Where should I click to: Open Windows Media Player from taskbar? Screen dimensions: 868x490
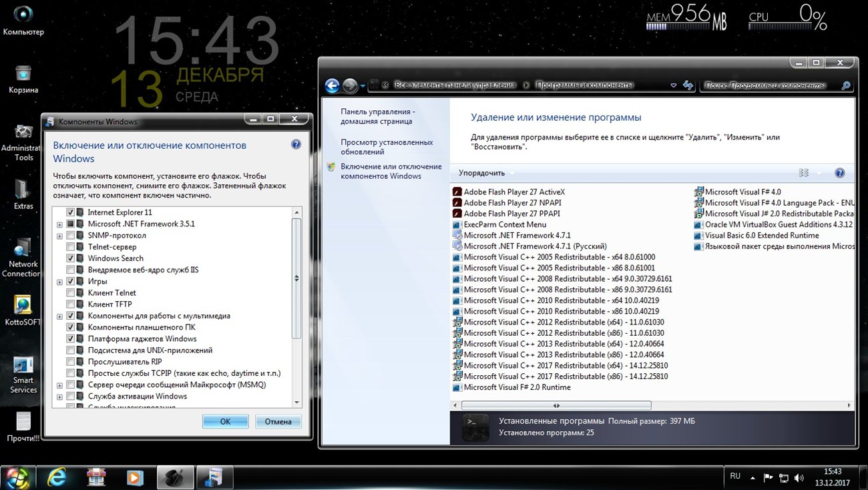[x=135, y=477]
